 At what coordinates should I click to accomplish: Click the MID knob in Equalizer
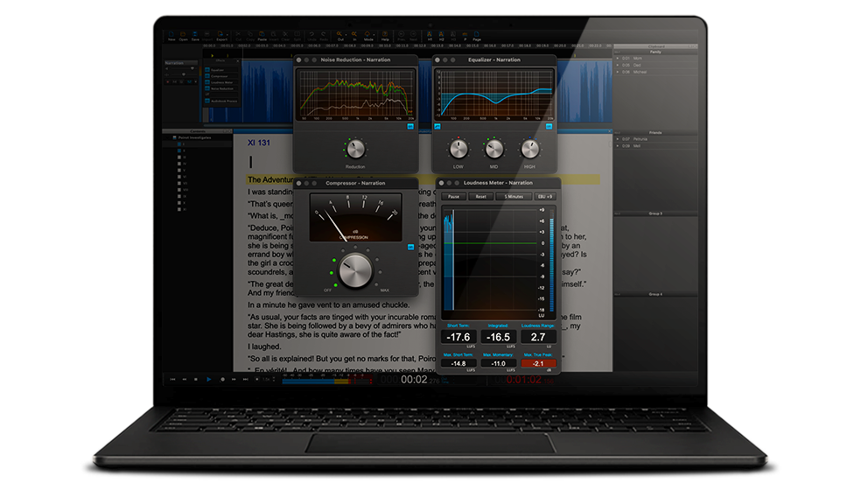pyautogui.click(x=494, y=149)
